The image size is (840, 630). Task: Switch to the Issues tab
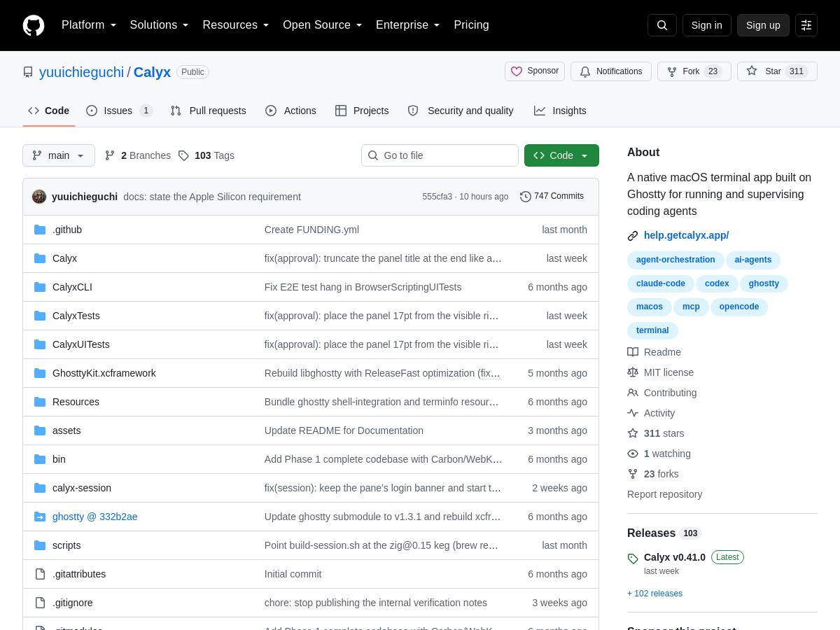(119, 111)
